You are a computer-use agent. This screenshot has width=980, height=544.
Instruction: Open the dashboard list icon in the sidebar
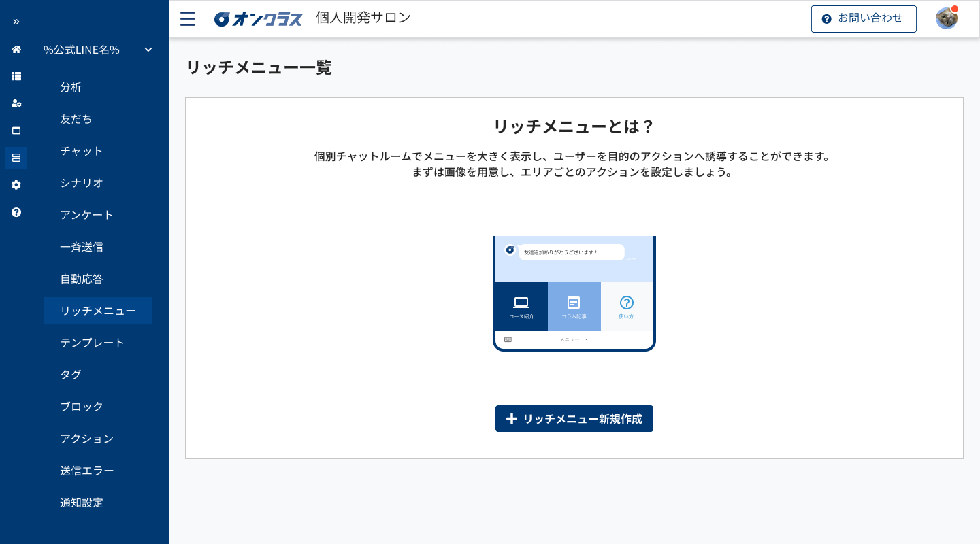tap(16, 76)
